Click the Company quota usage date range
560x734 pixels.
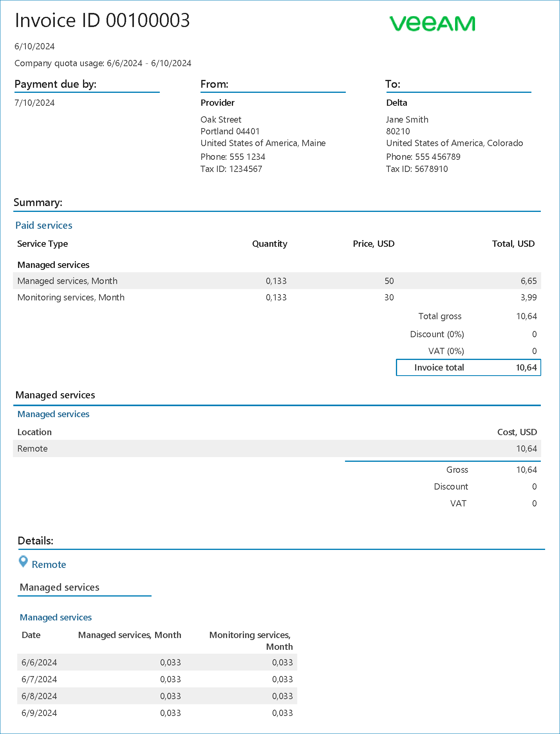pyautogui.click(x=103, y=63)
